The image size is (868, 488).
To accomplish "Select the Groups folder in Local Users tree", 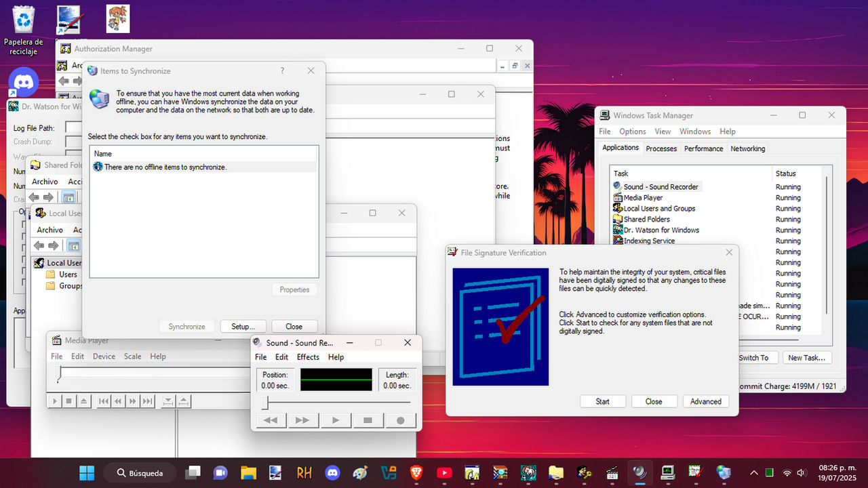I will 64,286.
